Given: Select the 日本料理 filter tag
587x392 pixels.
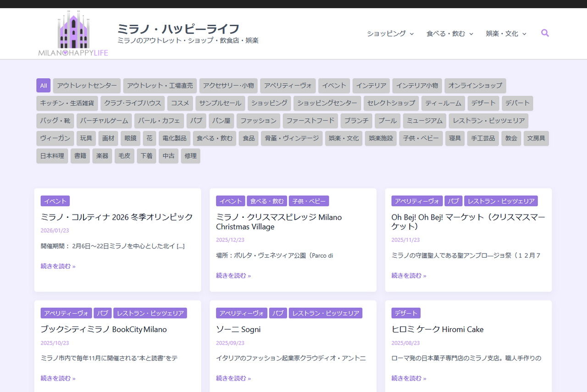Looking at the screenshot, I should click(52, 156).
